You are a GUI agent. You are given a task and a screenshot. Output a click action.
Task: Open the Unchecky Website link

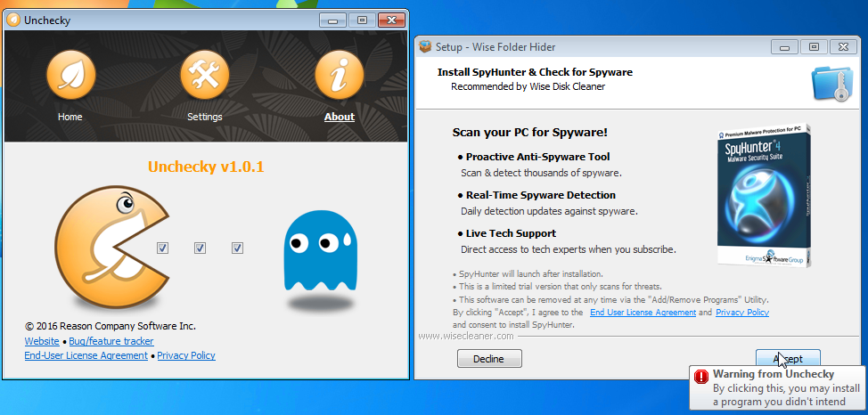click(x=42, y=341)
